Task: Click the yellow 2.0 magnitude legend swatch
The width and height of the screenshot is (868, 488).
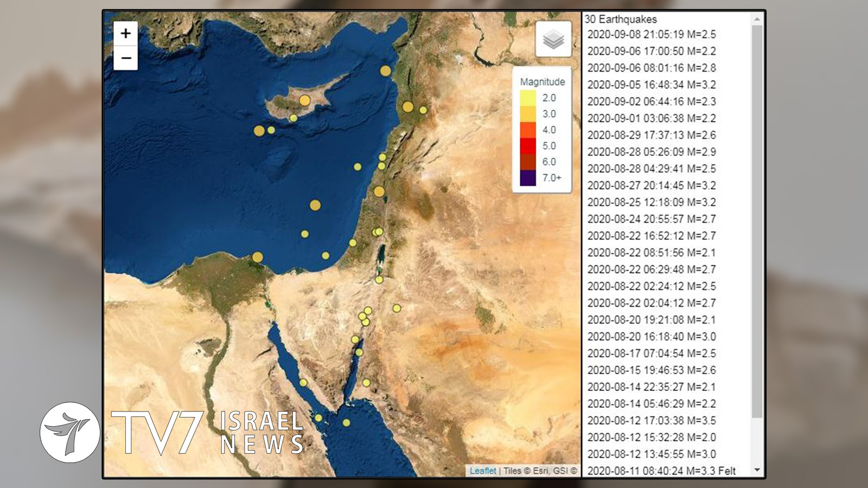Action: (x=528, y=98)
